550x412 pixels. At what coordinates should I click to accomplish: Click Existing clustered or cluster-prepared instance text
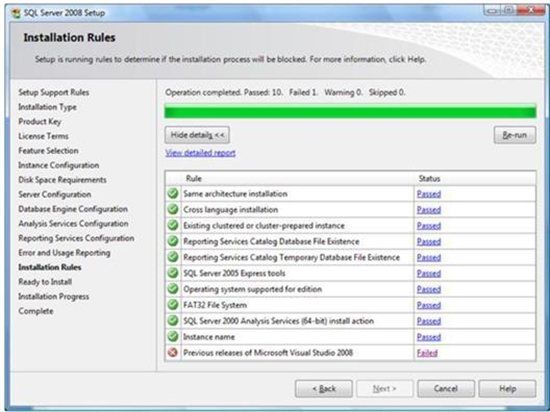264,225
